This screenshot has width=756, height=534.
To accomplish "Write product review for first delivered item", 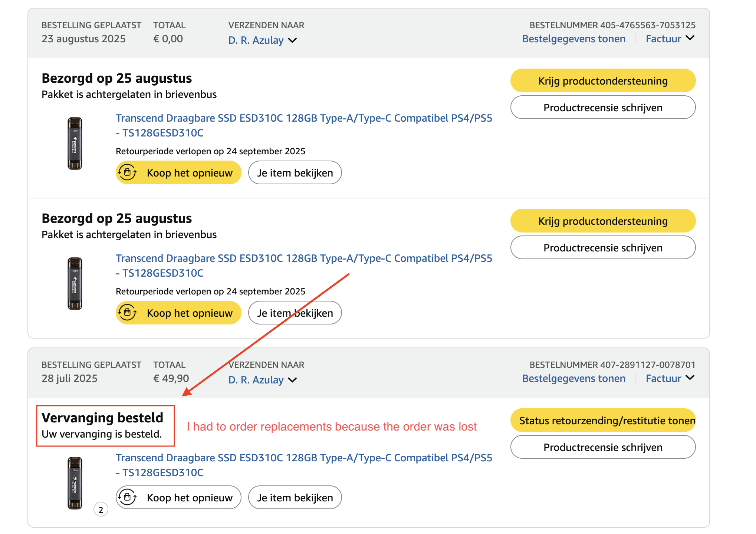I will [x=602, y=108].
